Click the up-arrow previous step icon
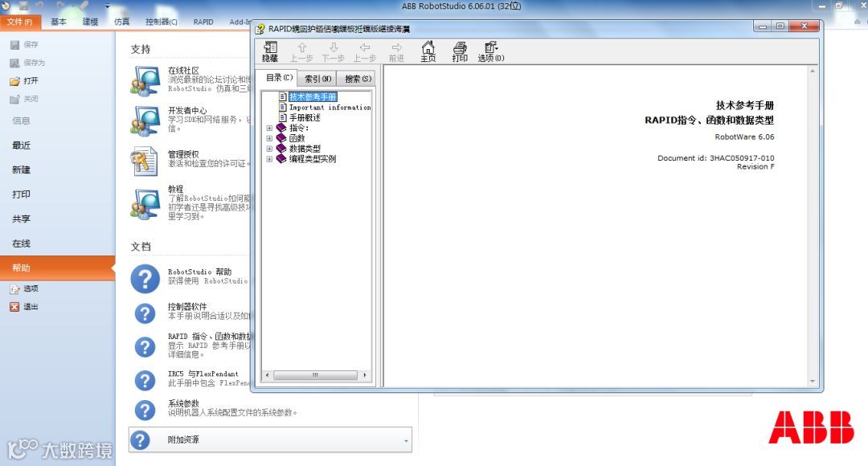Image resolution: width=868 pixels, height=466 pixels. [x=301, y=51]
